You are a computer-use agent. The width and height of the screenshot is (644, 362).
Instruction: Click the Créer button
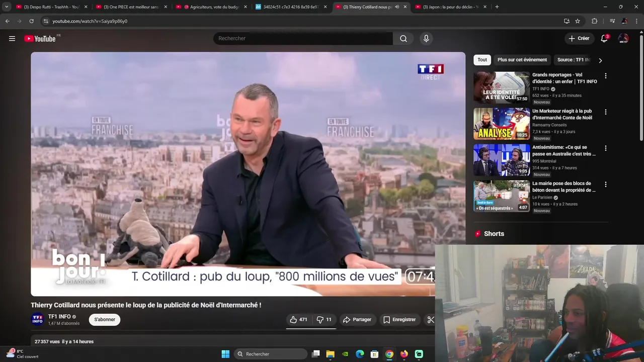coord(579,39)
